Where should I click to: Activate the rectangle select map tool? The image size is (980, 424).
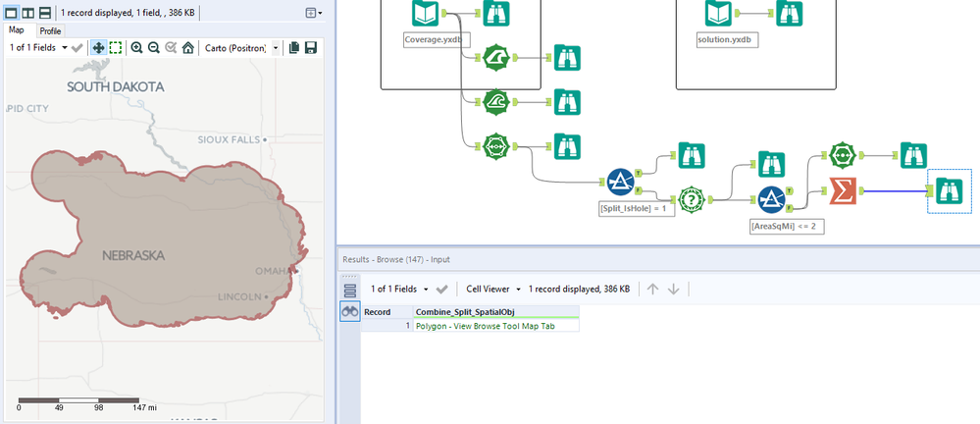coord(116,47)
